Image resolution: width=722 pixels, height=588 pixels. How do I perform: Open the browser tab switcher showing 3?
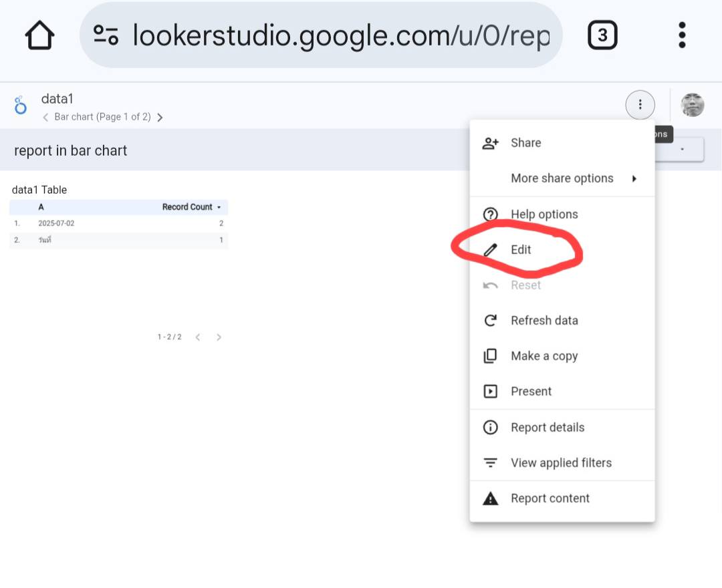point(602,35)
